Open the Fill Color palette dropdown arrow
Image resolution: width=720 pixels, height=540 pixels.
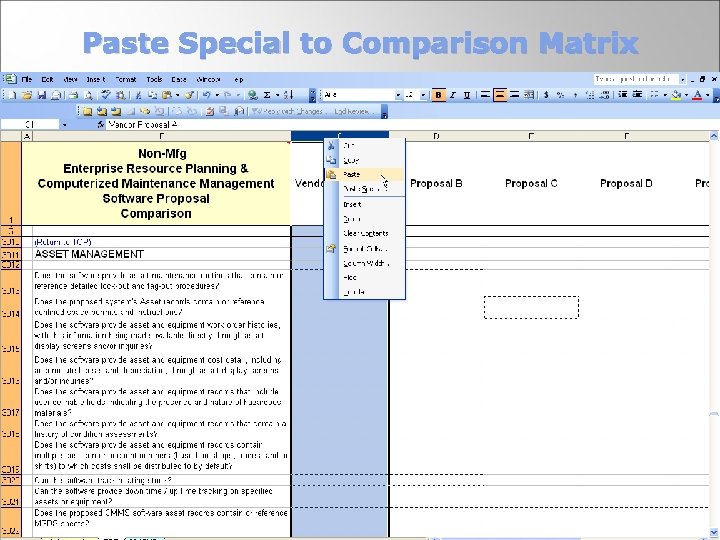pyautogui.click(x=686, y=95)
